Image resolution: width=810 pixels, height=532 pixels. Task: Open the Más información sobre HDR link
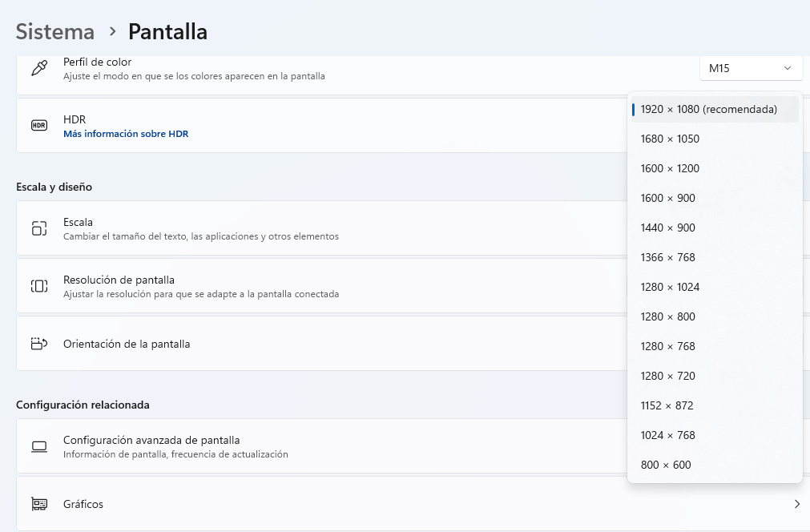tap(126, 134)
